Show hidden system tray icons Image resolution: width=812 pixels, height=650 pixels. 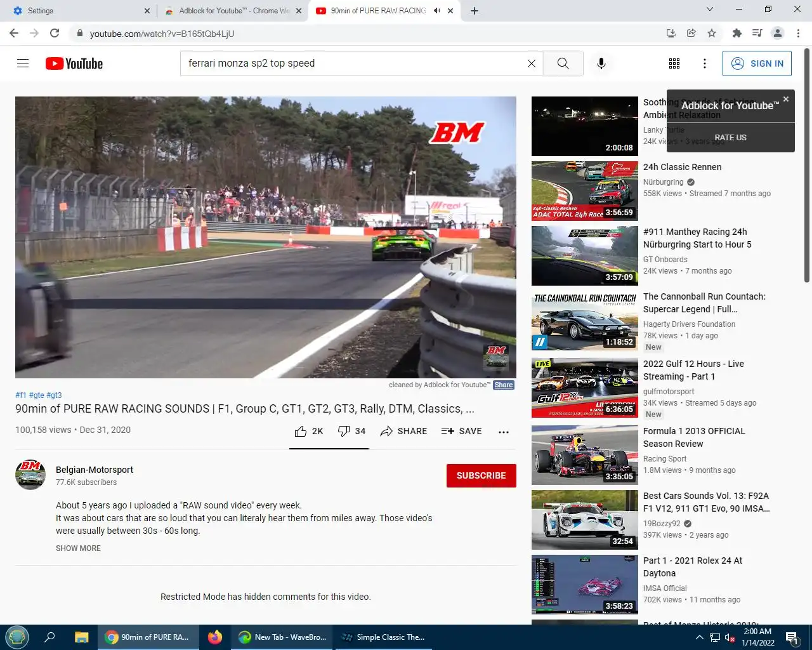tap(699, 637)
